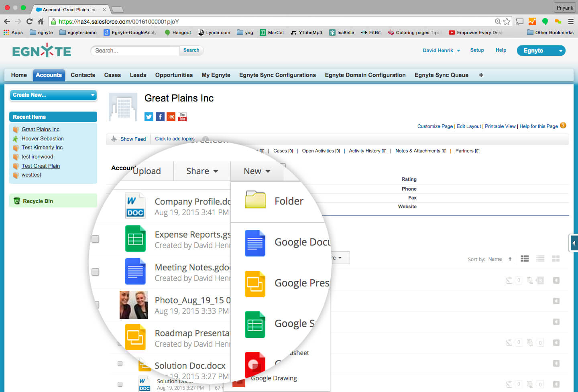
Task: Select the Meeting Notes file checkbox
Action: [96, 272]
